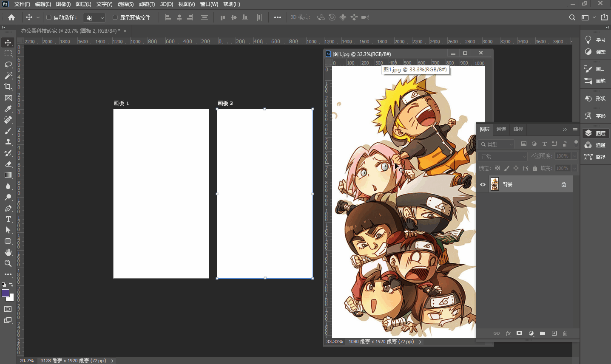The image size is (611, 364).
Task: Select the Blur tool
Action: 8,186
